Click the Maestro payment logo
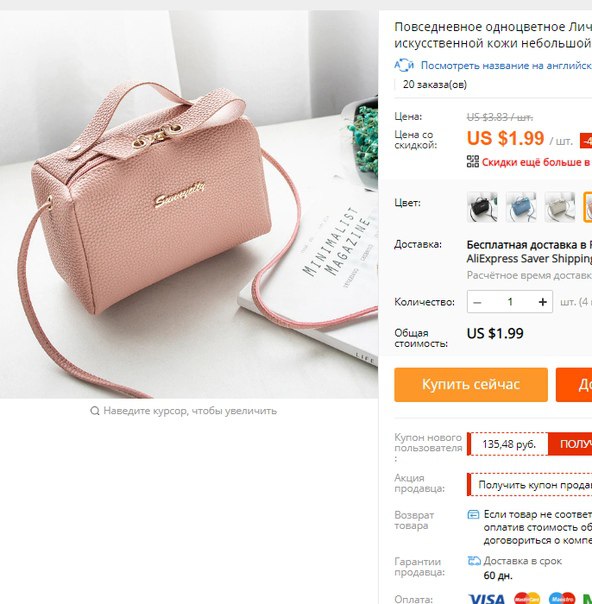 pyautogui.click(x=562, y=598)
